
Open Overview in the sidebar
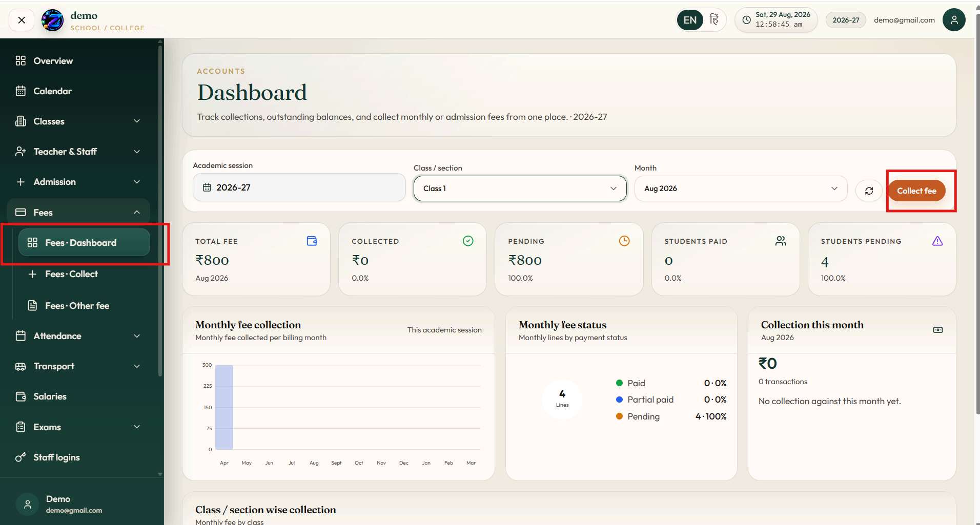pyautogui.click(x=79, y=61)
